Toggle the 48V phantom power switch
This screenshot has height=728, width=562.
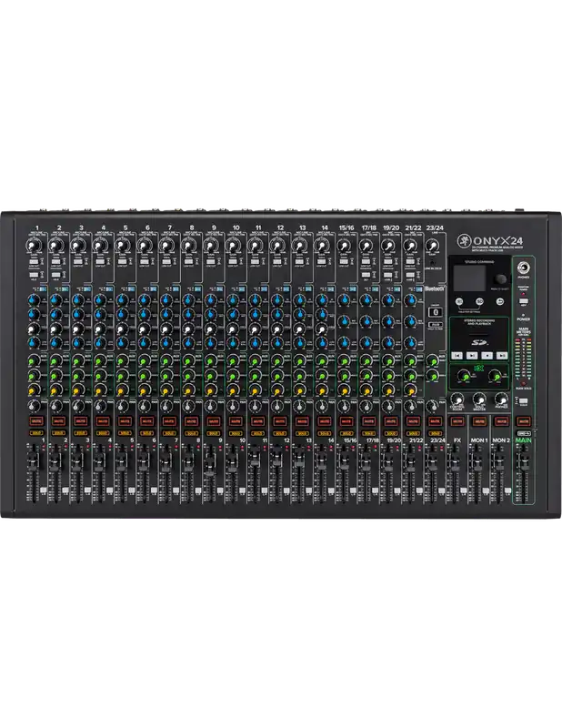523,301
